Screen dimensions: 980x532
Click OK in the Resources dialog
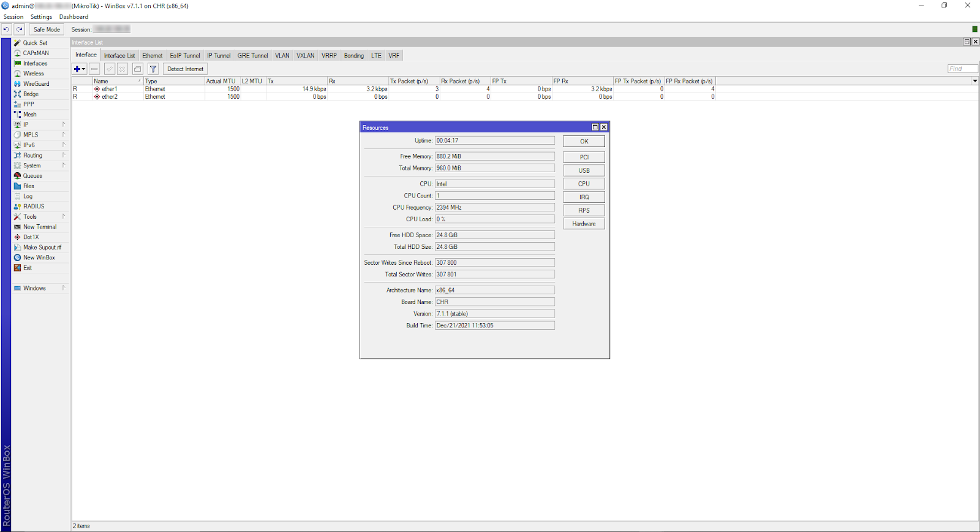[x=584, y=141]
